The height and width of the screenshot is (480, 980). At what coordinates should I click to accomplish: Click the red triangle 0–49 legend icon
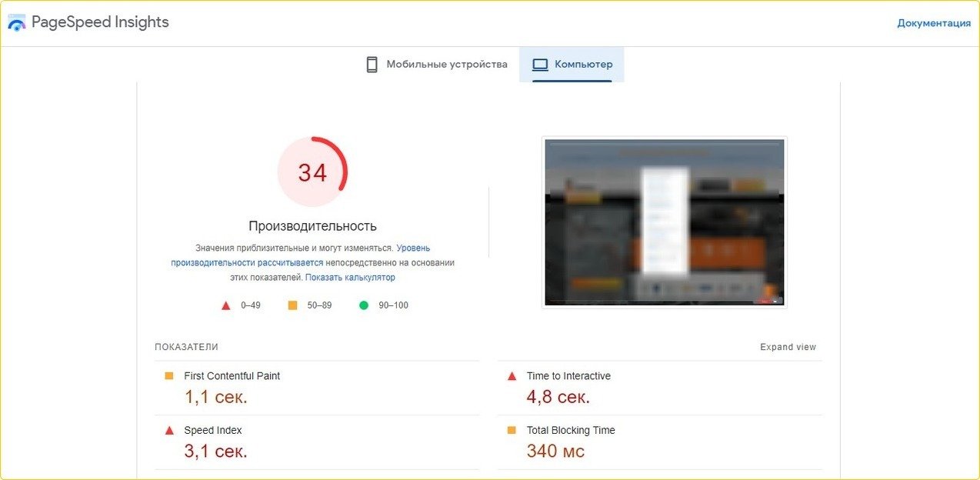225,305
